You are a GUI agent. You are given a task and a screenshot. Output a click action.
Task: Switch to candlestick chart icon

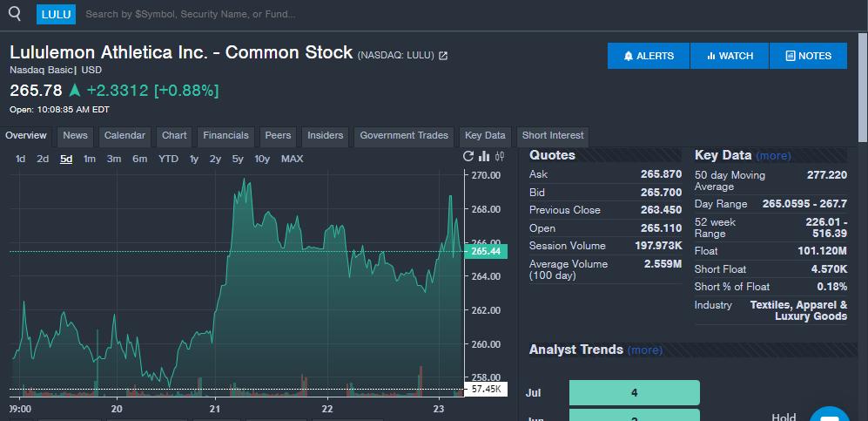500,156
